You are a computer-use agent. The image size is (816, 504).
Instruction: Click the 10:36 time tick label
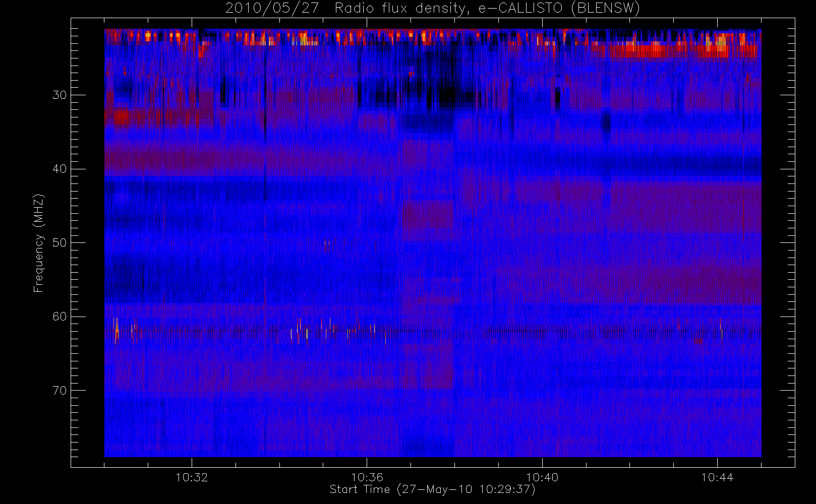(367, 477)
